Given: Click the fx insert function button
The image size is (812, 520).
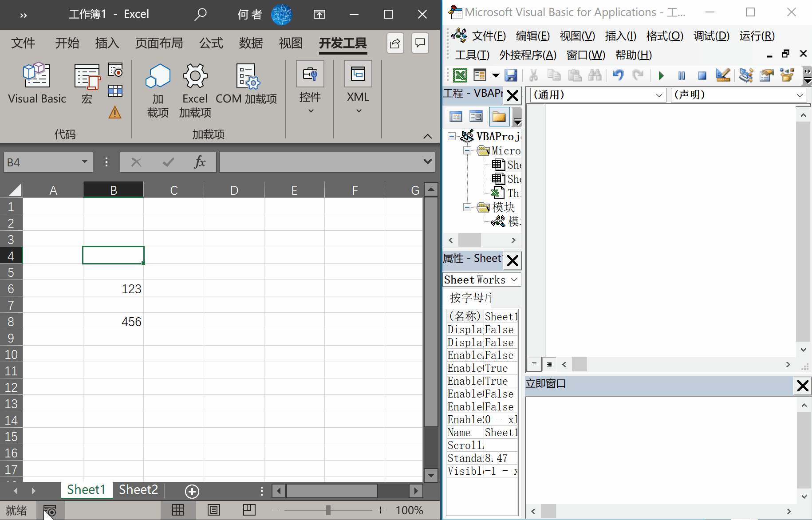Looking at the screenshot, I should 200,162.
